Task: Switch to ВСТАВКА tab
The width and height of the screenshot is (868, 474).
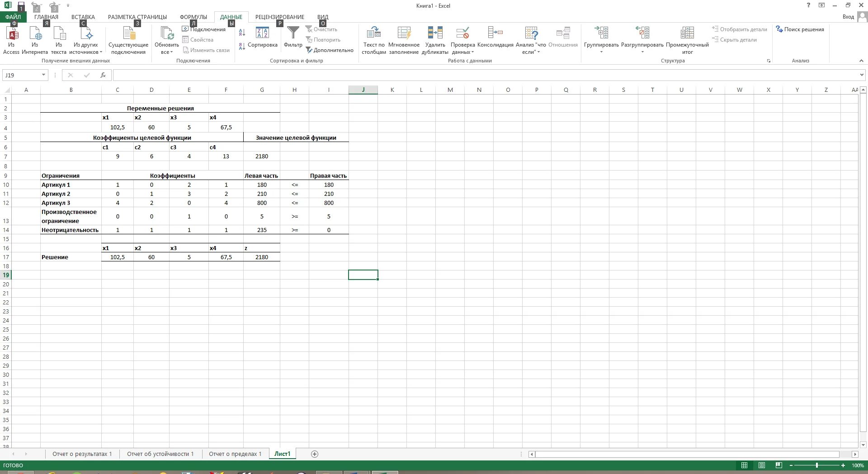Action: point(83,17)
